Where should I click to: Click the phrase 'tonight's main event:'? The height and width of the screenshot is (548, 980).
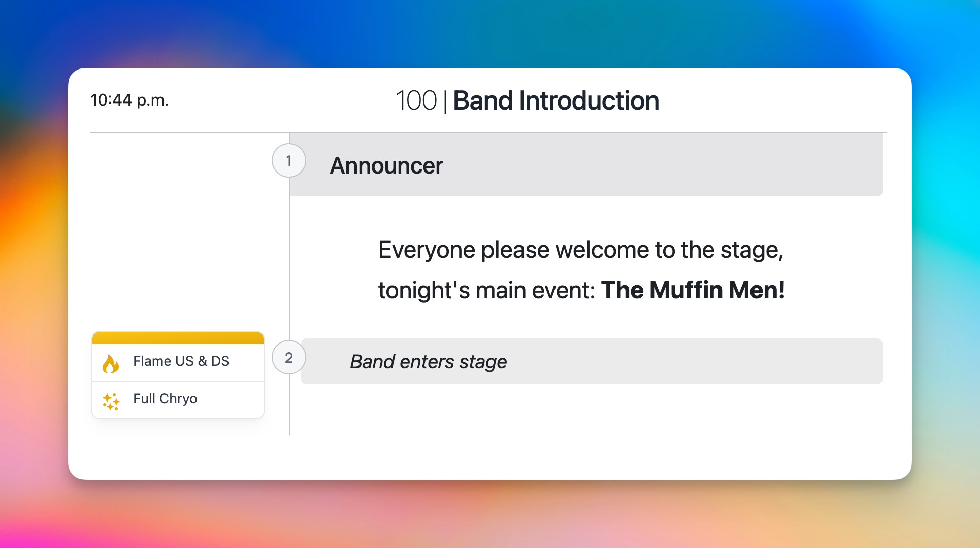(486, 291)
